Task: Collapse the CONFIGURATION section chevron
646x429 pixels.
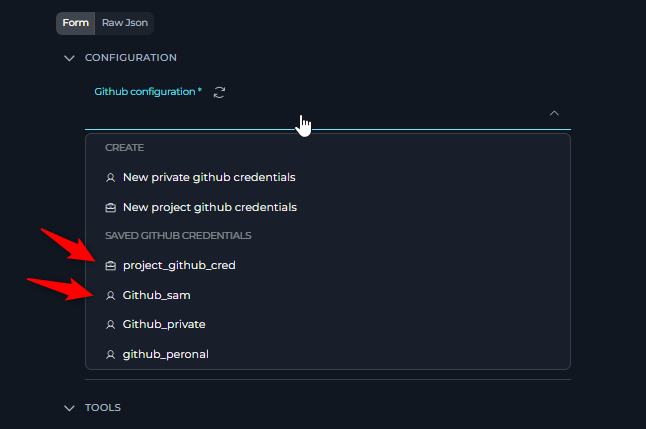Action: pos(69,58)
